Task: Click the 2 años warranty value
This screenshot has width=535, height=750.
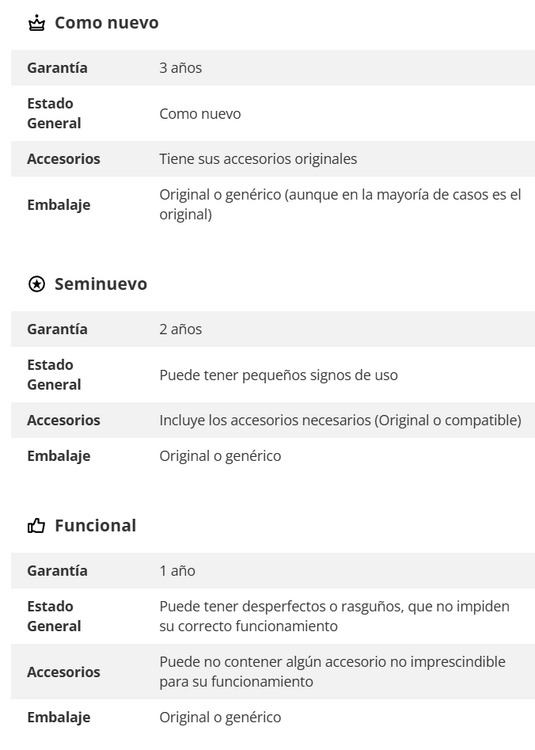Action: (x=181, y=329)
